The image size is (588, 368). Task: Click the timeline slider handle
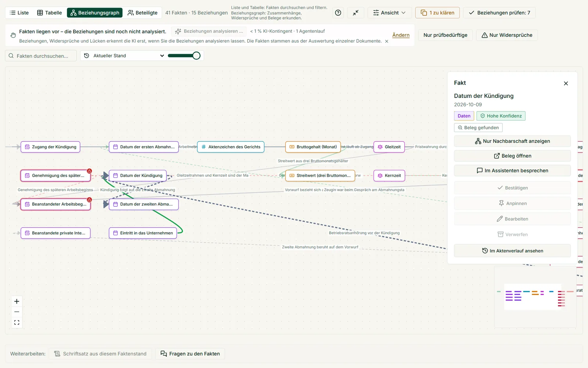(x=196, y=56)
